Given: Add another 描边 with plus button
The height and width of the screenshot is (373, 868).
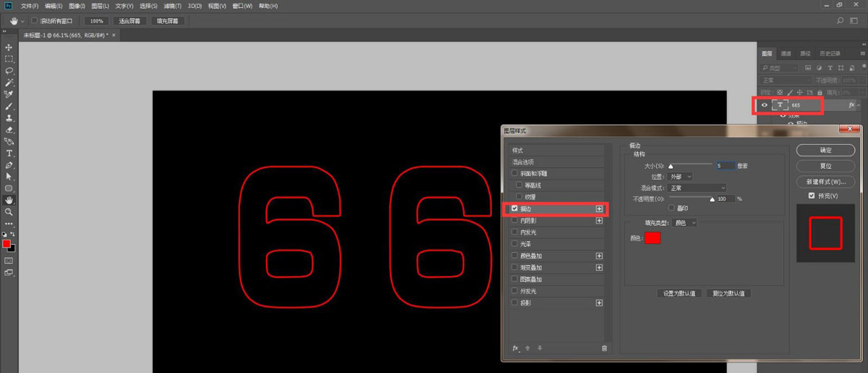Looking at the screenshot, I should tap(599, 209).
